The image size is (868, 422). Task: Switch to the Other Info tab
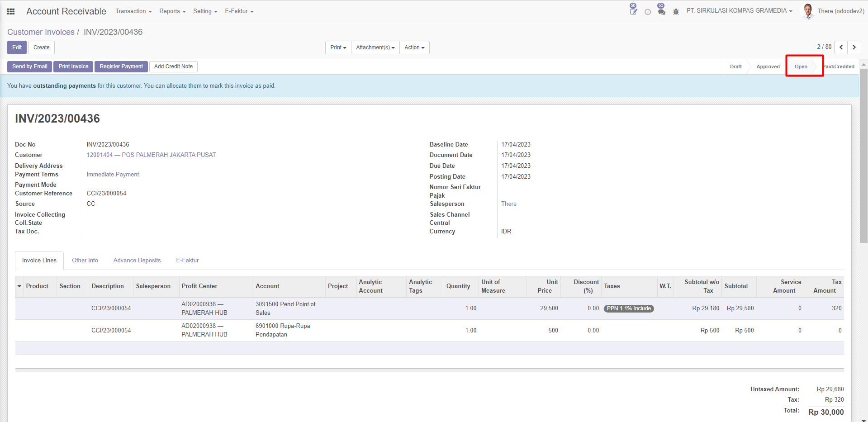pyautogui.click(x=85, y=261)
